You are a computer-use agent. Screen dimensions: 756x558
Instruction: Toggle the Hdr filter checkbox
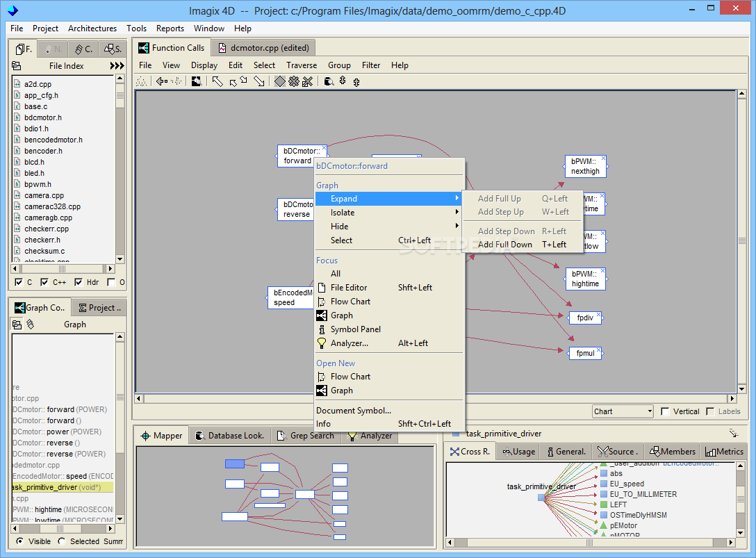click(78, 282)
